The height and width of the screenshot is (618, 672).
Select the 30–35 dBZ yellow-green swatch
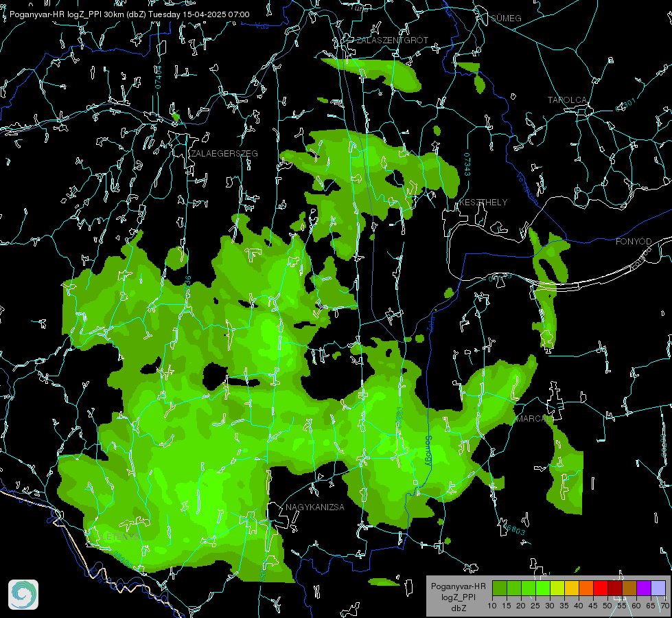557,588
